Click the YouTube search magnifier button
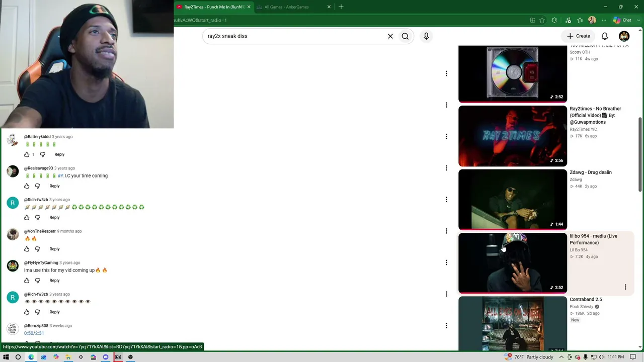The height and width of the screenshot is (362, 644). [405, 36]
